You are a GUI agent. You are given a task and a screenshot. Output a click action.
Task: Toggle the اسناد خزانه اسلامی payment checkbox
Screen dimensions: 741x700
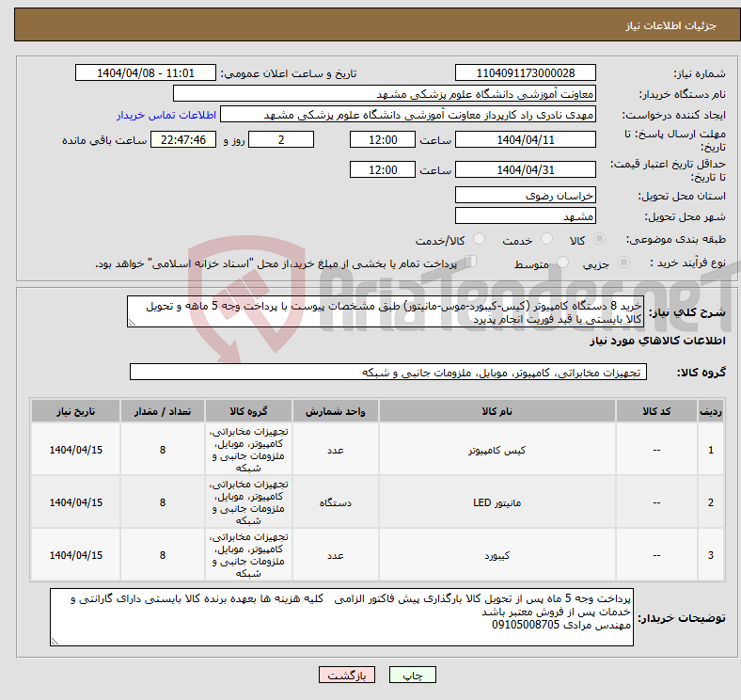(x=471, y=262)
